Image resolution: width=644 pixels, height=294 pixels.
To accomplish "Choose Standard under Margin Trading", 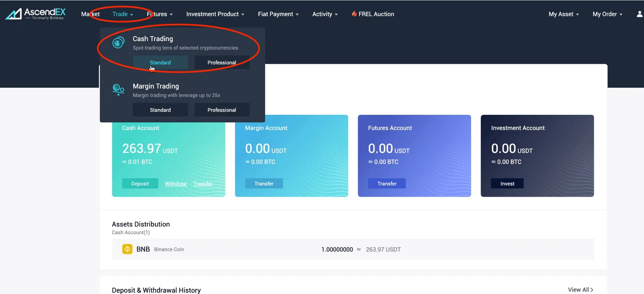I will pos(160,110).
